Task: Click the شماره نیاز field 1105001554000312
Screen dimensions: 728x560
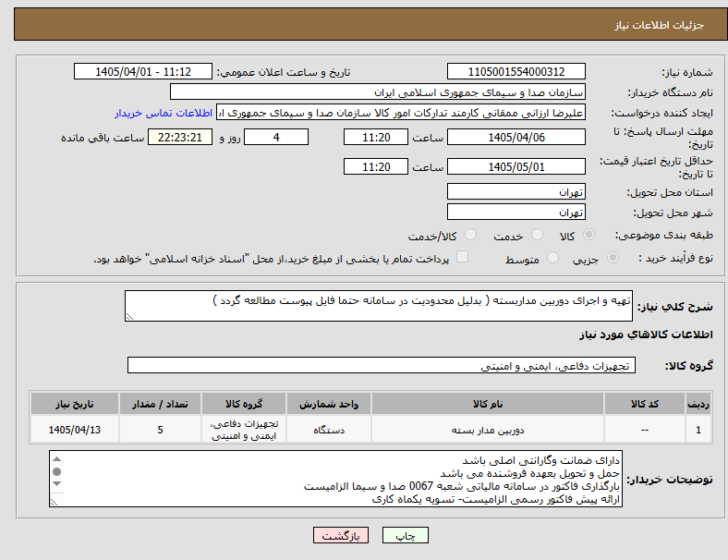Action: (516, 71)
